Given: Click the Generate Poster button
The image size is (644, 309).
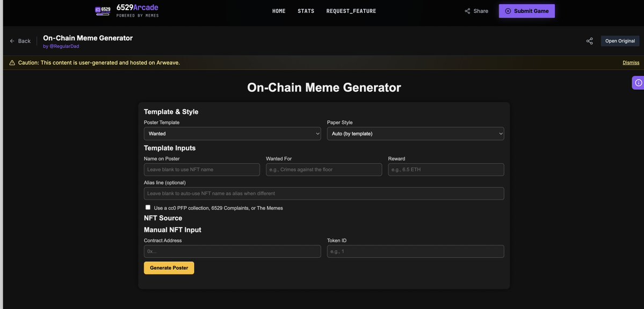Looking at the screenshot, I should tap(169, 268).
